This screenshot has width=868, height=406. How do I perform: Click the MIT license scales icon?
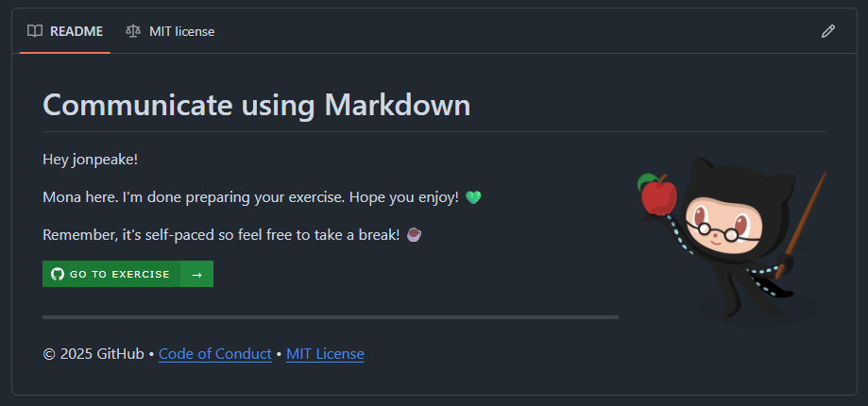pos(133,31)
